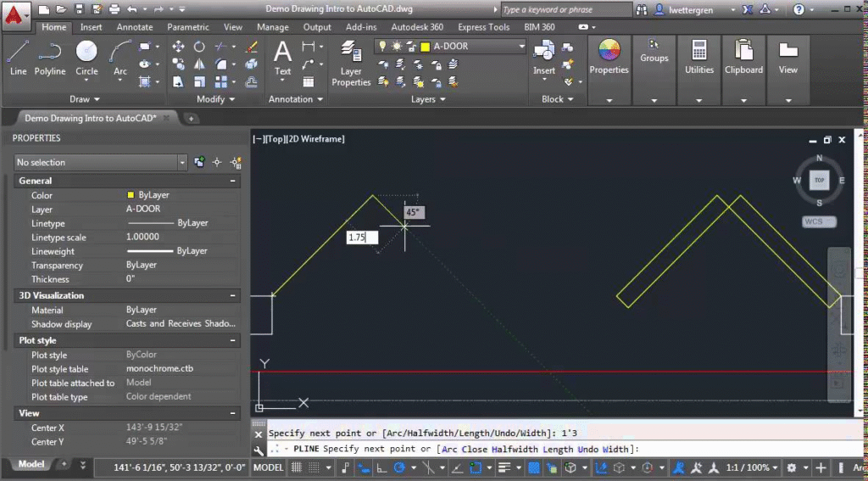Click the WCS coordinate system button
Image resolution: width=868 pixels, height=481 pixels.
point(819,222)
